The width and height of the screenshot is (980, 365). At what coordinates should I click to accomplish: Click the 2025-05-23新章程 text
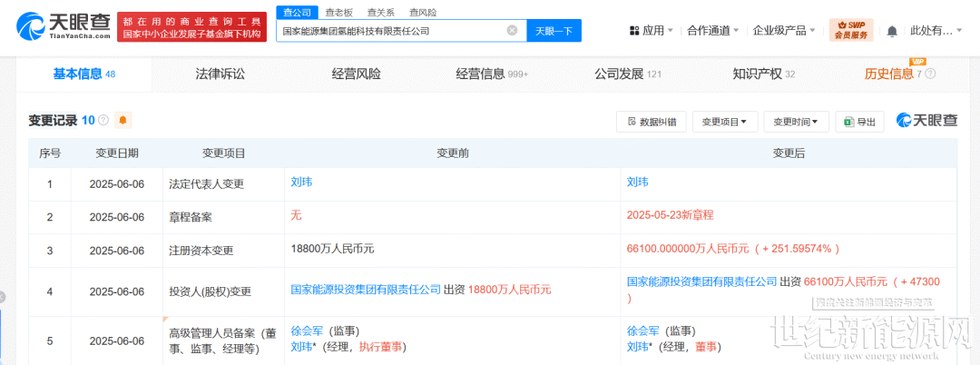pos(670,215)
